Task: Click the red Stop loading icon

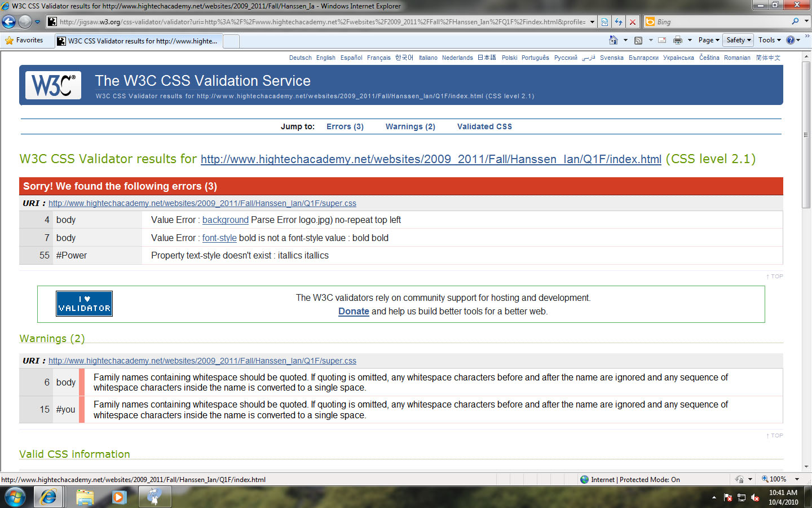Action: click(x=633, y=22)
